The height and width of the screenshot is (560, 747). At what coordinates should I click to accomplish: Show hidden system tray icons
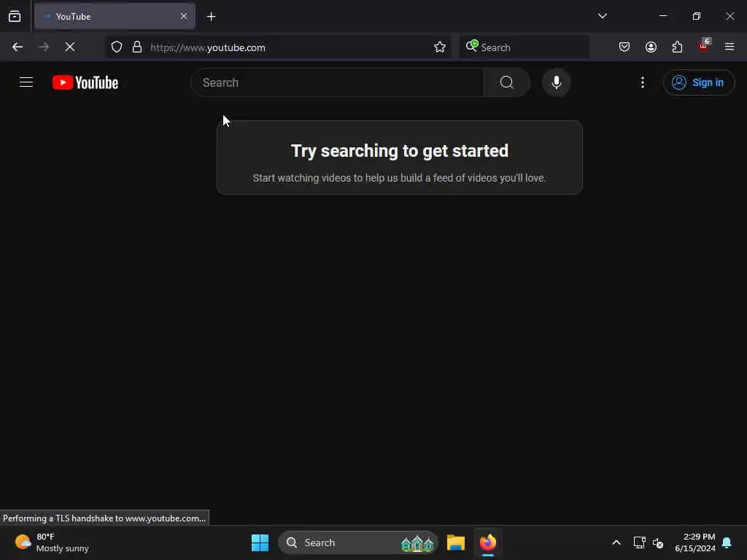pos(616,542)
